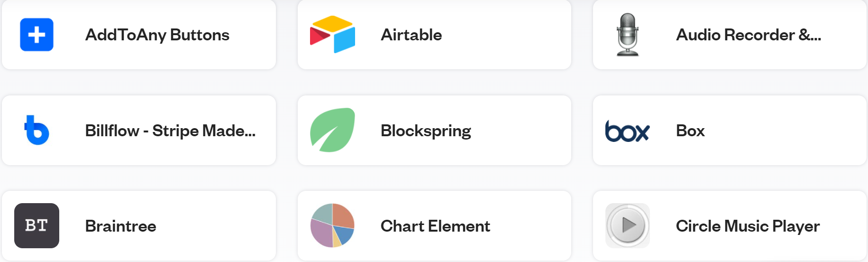This screenshot has height=262, width=868.
Task: Open Billflow - Stripe Made... plugin title
Action: pos(170,131)
